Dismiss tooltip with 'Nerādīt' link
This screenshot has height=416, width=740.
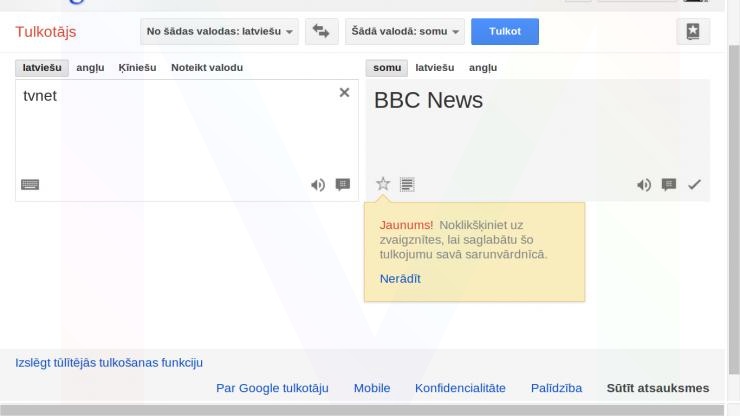click(x=400, y=279)
